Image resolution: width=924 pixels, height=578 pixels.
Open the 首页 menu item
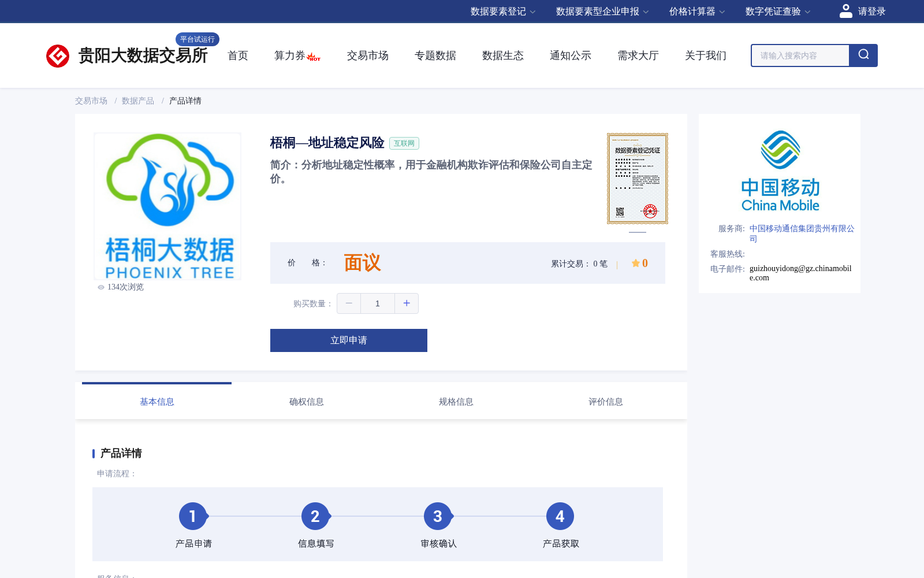click(x=238, y=55)
